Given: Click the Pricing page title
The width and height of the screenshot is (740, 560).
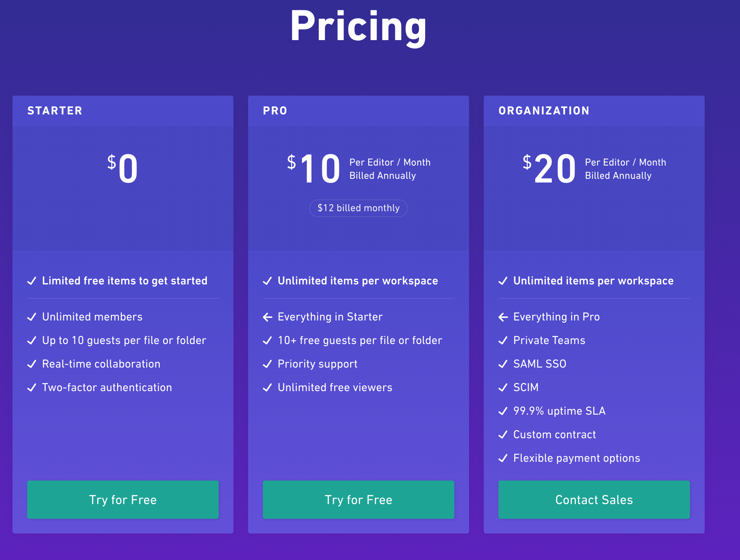Looking at the screenshot, I should (x=359, y=27).
